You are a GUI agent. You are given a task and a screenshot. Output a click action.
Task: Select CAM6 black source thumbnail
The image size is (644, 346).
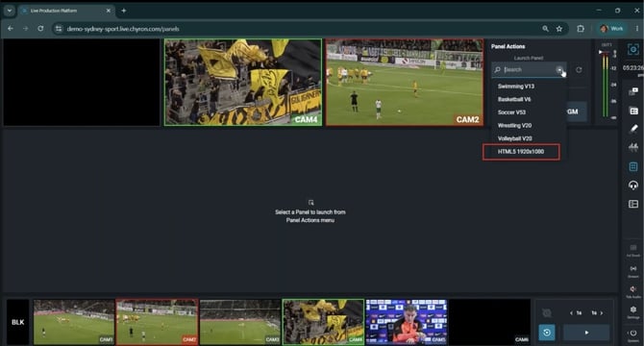(x=489, y=322)
